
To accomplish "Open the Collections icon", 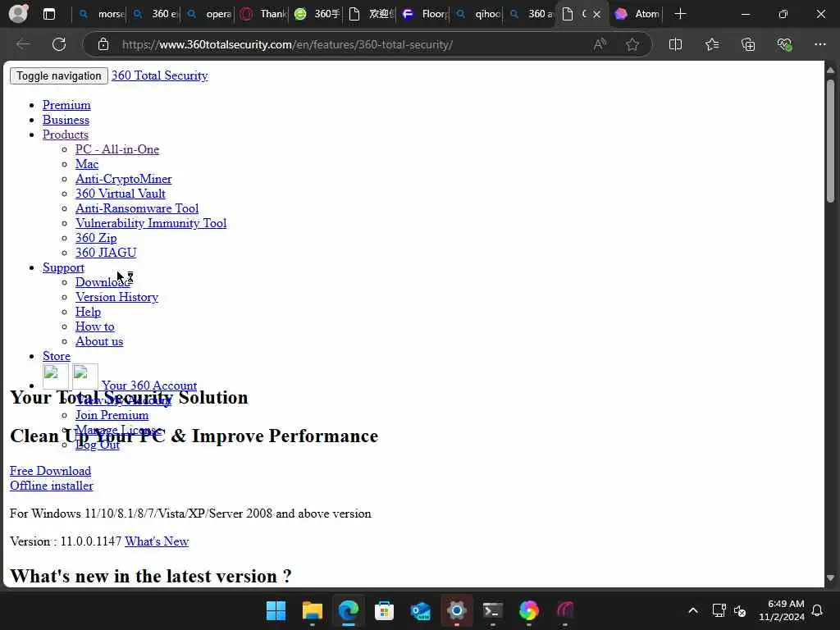I will coord(748,44).
